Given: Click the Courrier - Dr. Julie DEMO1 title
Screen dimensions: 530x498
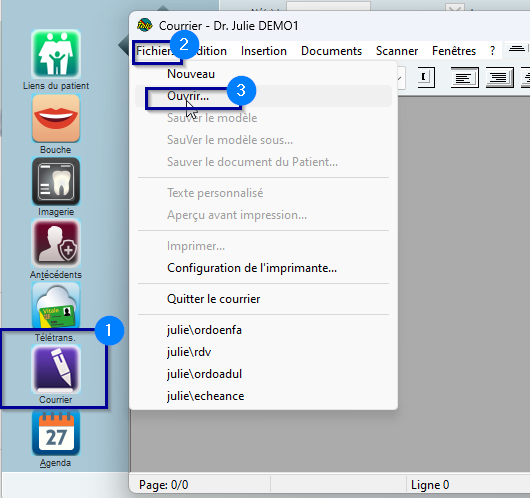Looking at the screenshot, I should [x=228, y=26].
